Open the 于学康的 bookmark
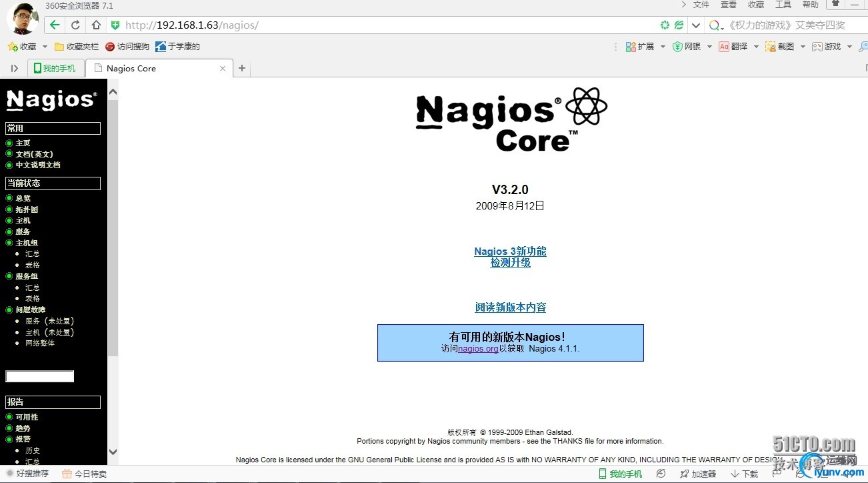This screenshot has width=868, height=483. point(177,47)
